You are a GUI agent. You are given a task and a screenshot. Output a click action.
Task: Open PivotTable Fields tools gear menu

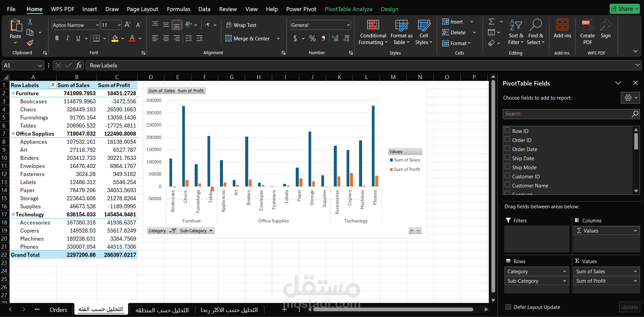click(630, 98)
